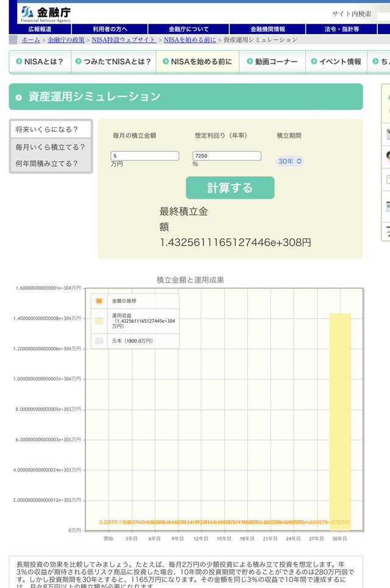Open the イベント情報 tab
The image size is (390, 588).
tap(337, 62)
